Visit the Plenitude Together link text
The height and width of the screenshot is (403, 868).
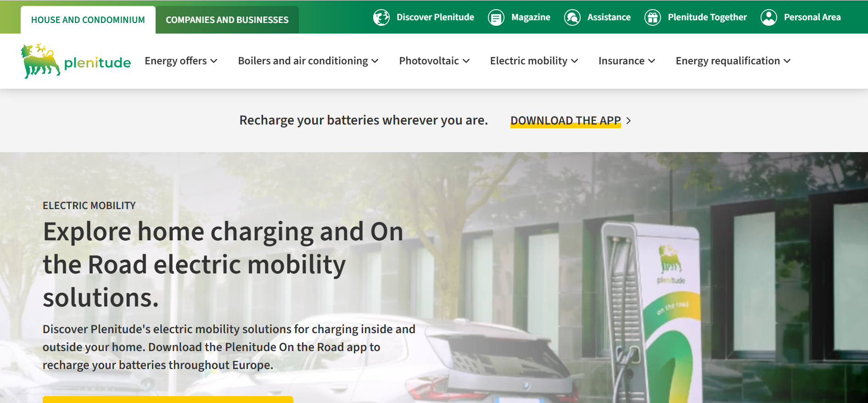[x=707, y=17]
